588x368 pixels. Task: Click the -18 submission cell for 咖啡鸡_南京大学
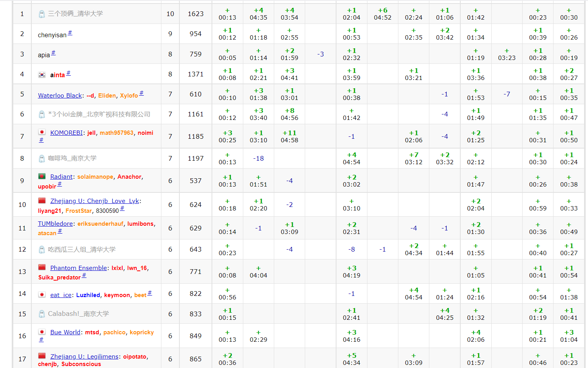coord(258,158)
